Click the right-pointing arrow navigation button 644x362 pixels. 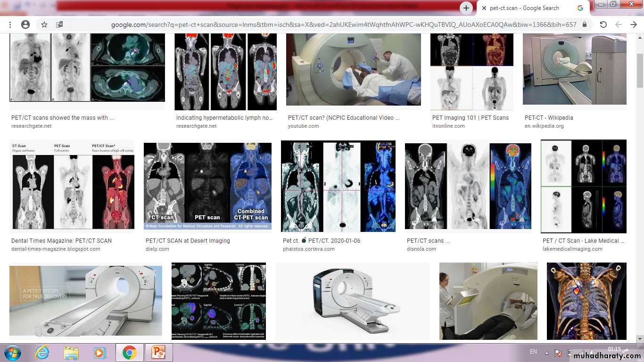point(634,25)
